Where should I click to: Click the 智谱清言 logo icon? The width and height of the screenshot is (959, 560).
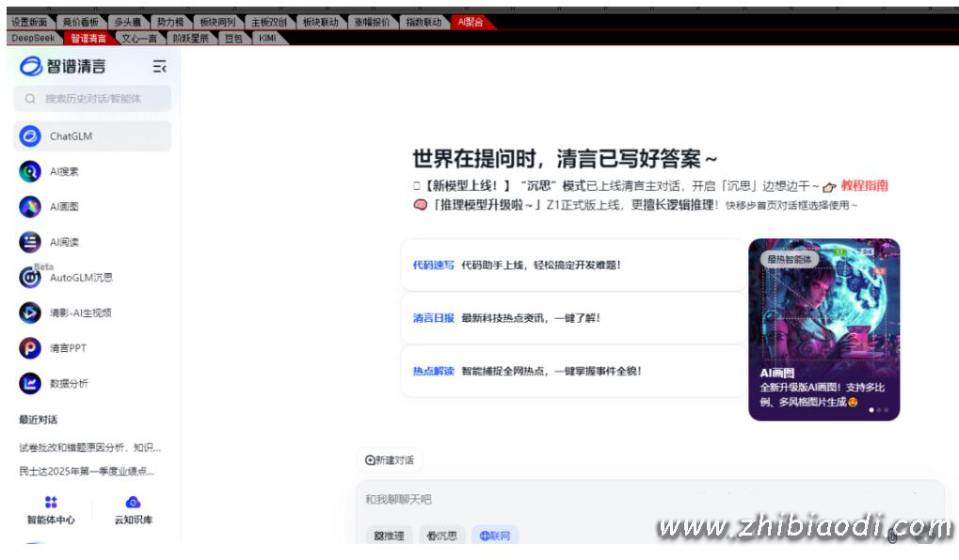click(x=30, y=66)
